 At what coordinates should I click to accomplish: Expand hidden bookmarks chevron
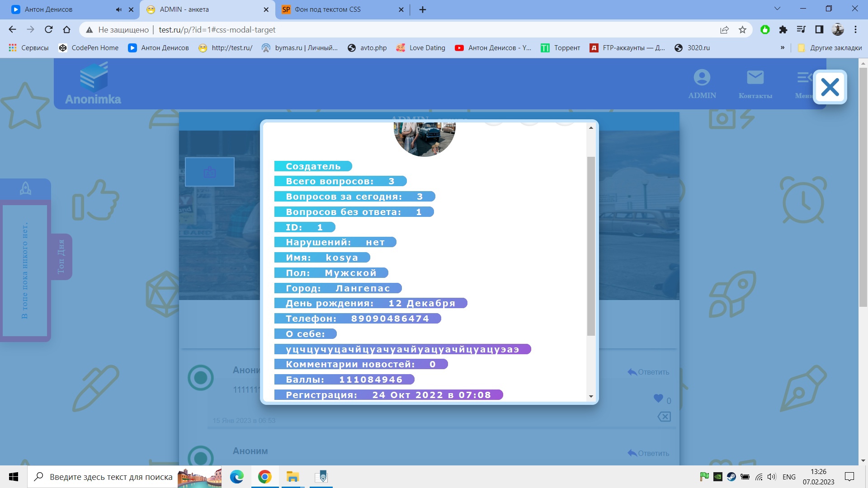click(x=782, y=48)
